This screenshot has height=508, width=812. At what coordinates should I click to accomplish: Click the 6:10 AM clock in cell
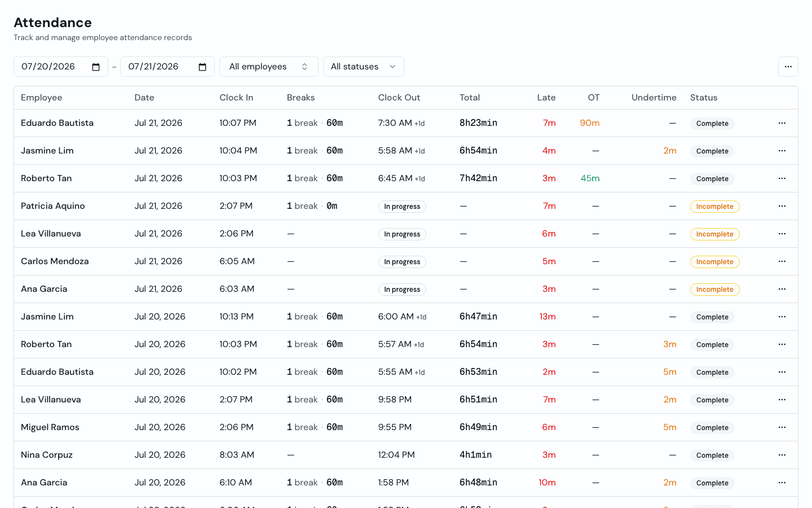pos(236,483)
